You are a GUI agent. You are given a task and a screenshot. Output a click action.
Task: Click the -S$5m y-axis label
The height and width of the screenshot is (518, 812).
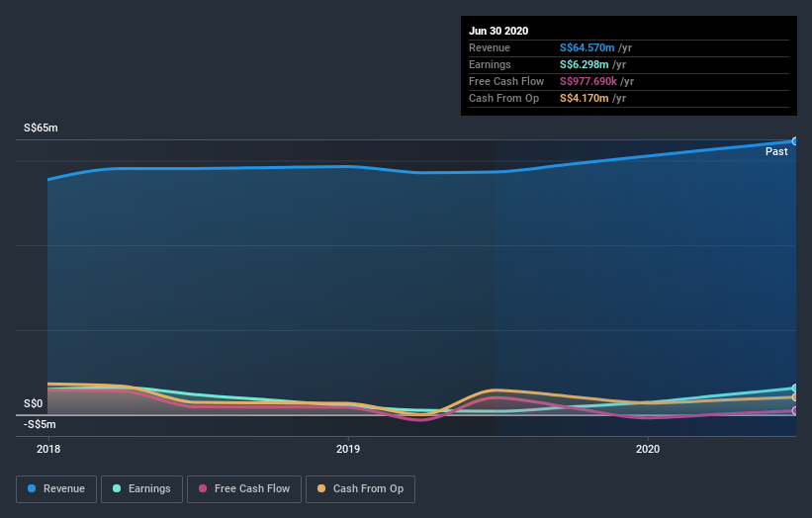tap(40, 424)
